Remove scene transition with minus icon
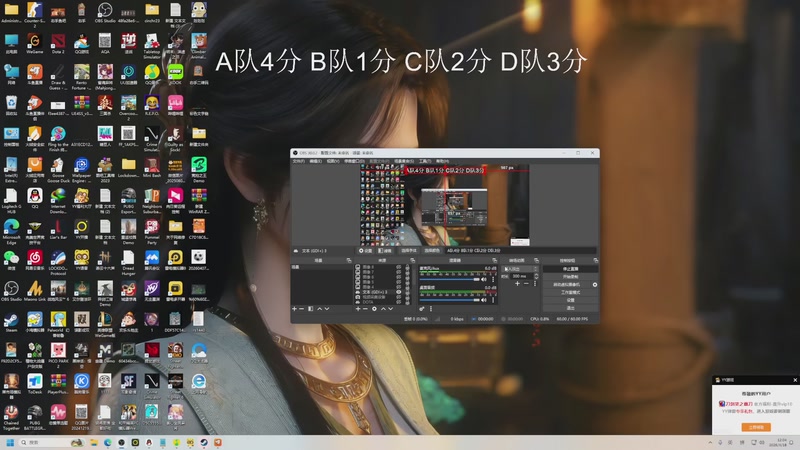The width and height of the screenshot is (800, 450). point(526,284)
